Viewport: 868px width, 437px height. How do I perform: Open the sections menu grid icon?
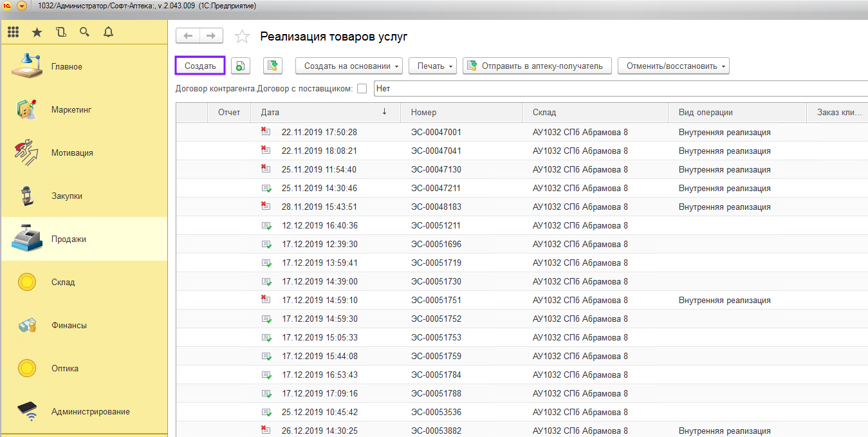[13, 32]
